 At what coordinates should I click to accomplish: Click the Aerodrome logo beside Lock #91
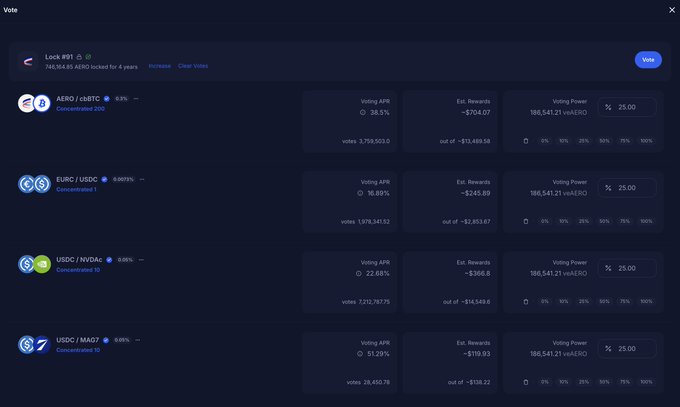(x=28, y=62)
